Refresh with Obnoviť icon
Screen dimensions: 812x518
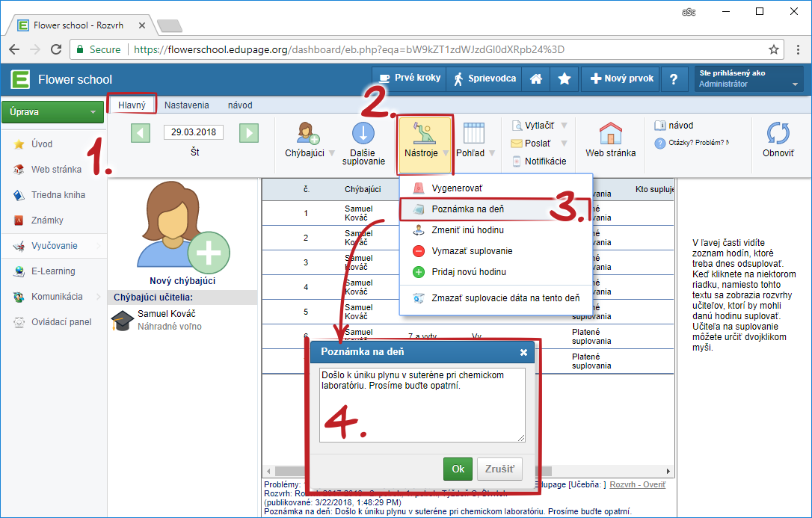click(x=778, y=133)
